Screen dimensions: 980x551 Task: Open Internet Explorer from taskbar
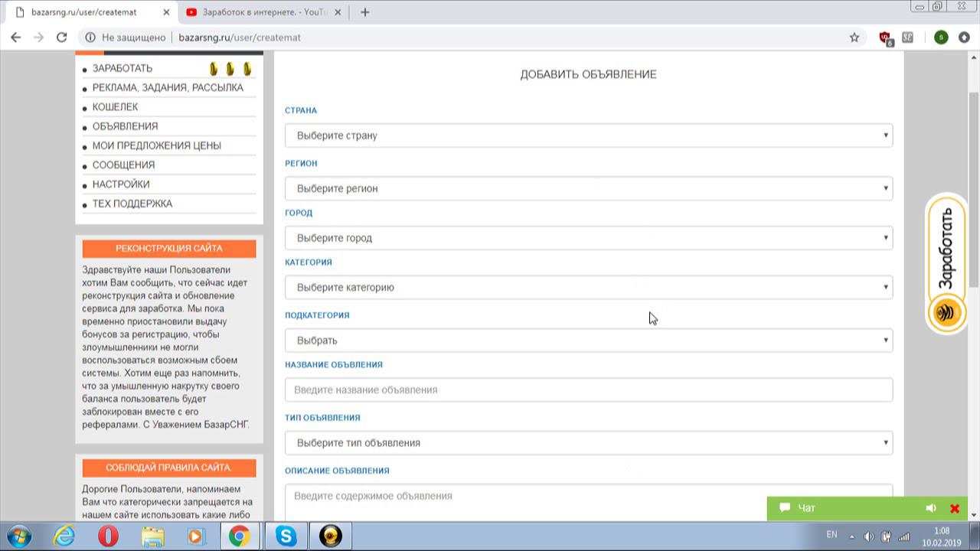(64, 536)
